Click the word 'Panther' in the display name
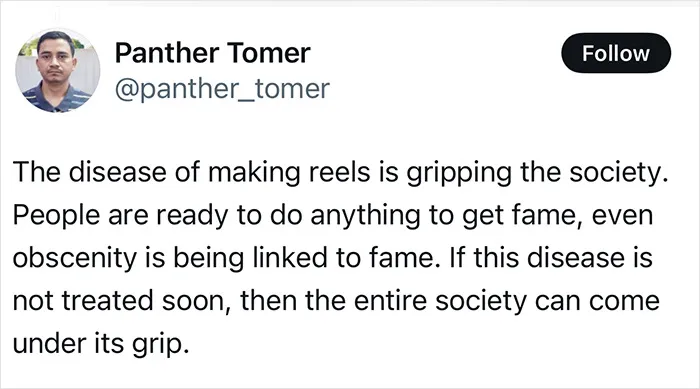Screen dimensions: 700x389 coord(167,53)
